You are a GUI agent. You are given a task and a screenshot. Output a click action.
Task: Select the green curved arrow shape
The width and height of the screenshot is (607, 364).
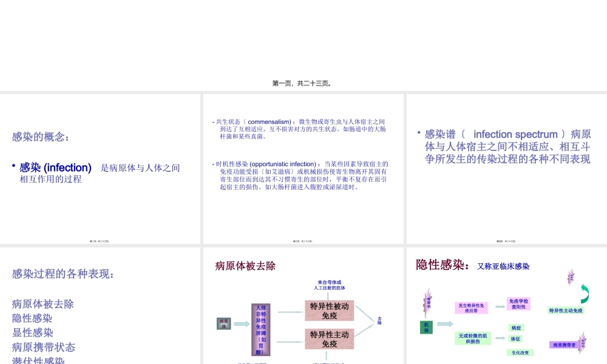point(585,292)
